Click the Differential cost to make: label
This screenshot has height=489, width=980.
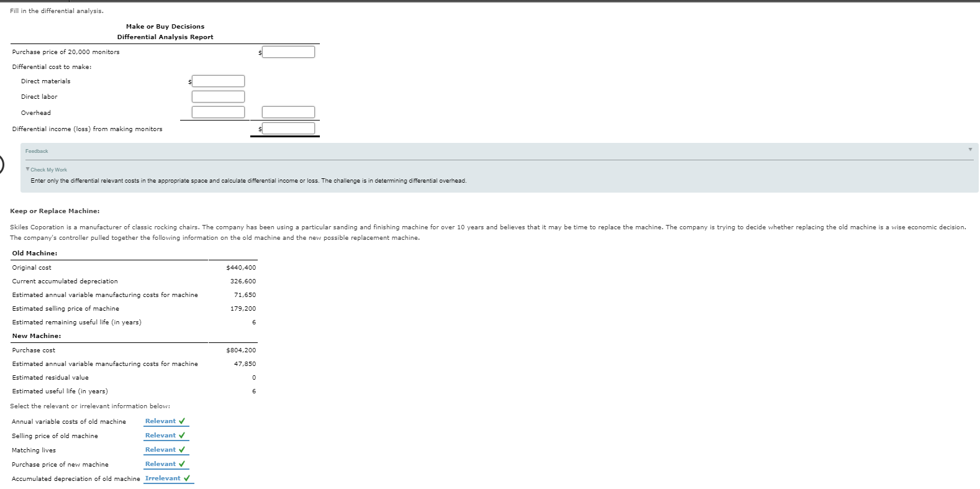[x=52, y=67]
